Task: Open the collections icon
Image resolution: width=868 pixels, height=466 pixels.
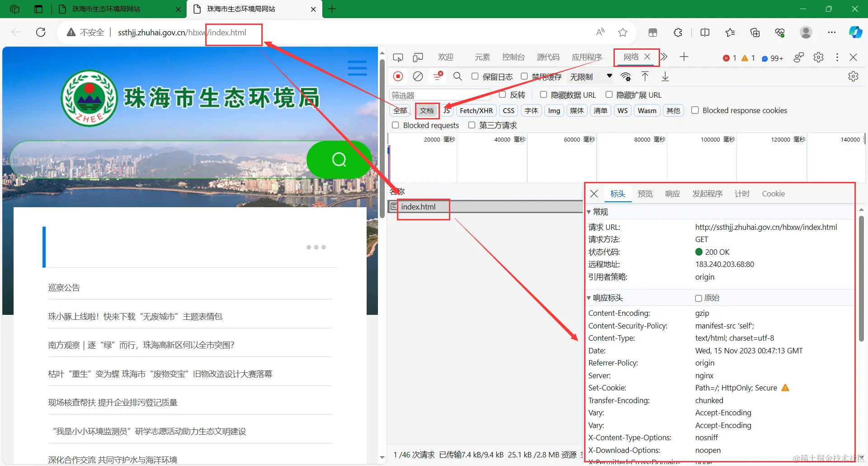Action: coord(755,32)
